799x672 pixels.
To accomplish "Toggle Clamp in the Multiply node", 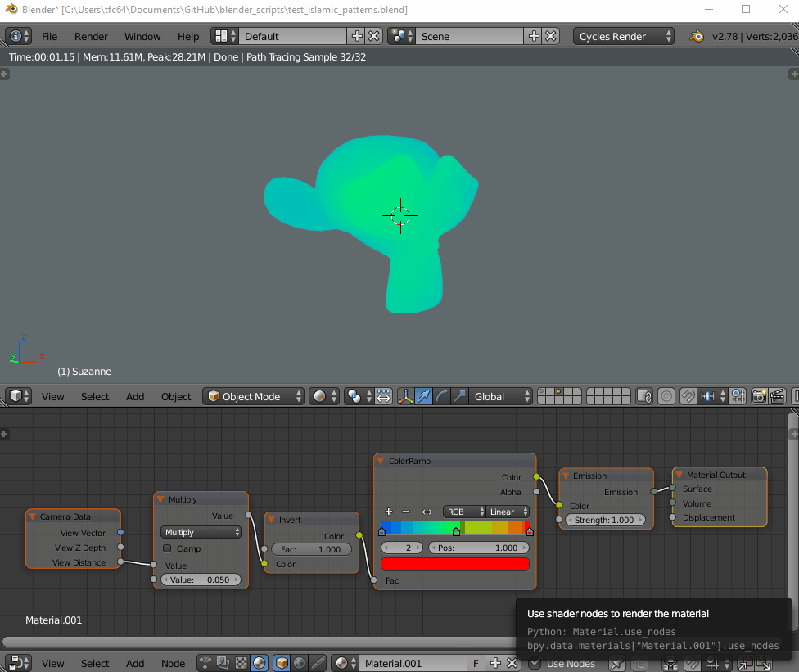I will [167, 548].
